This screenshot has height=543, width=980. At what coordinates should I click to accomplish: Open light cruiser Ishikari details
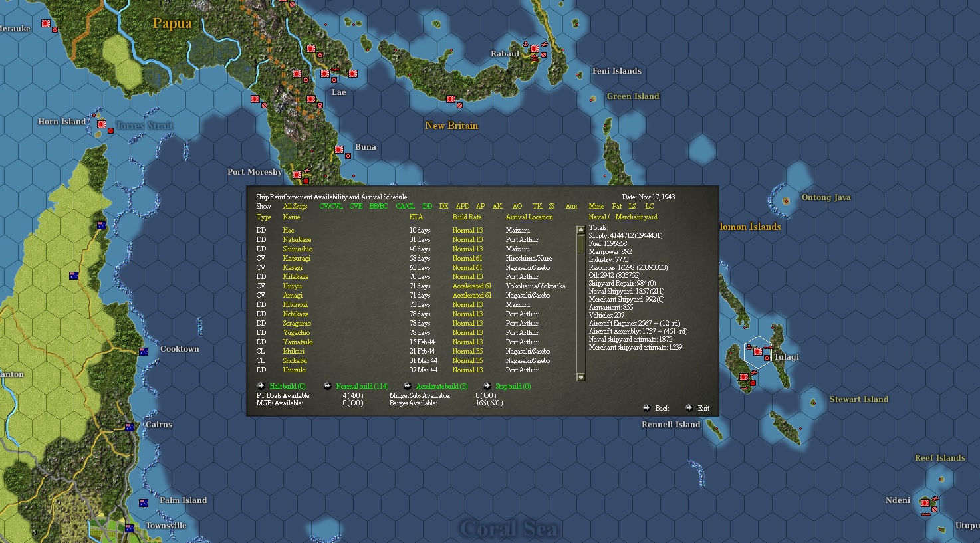pyautogui.click(x=293, y=352)
